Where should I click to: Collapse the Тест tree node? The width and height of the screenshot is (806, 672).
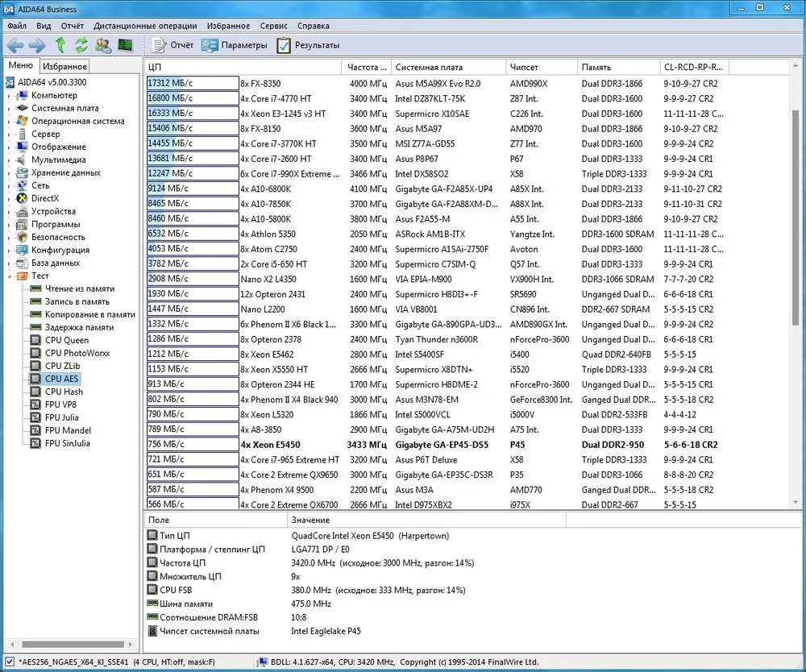click(9, 276)
